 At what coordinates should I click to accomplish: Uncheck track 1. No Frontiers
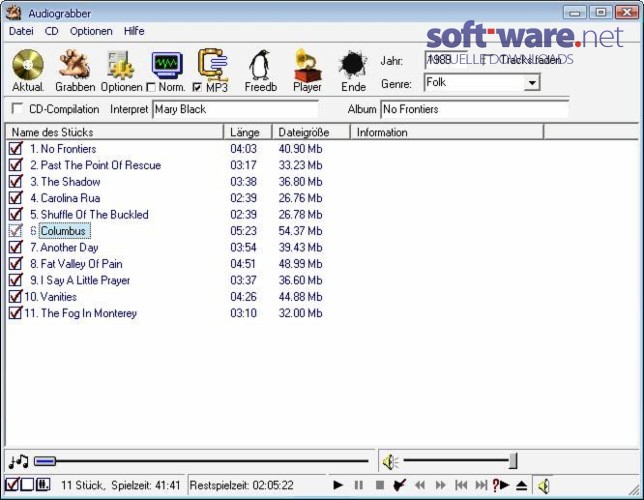[x=16, y=148]
